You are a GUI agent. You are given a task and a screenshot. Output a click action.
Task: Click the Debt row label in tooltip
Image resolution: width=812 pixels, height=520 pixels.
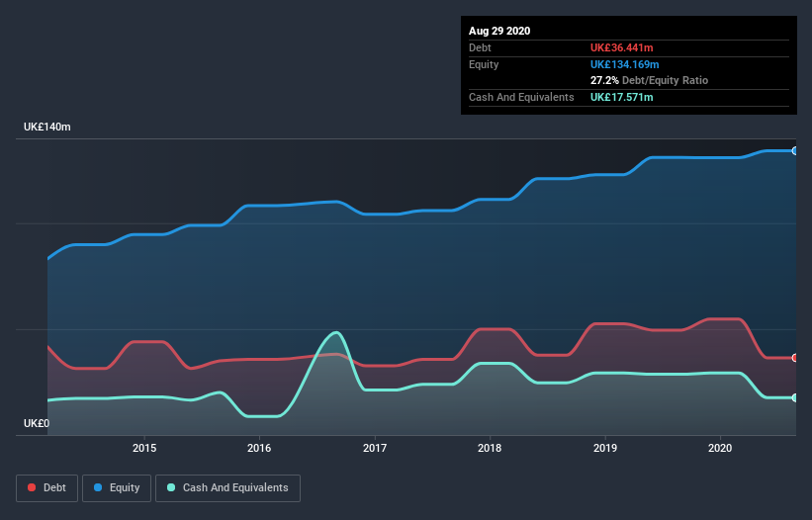480,47
